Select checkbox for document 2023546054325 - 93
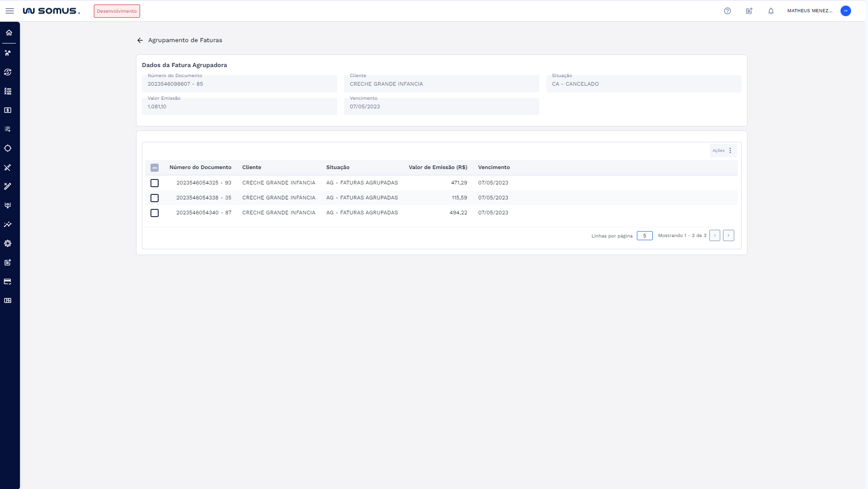868x489 pixels. pos(155,183)
